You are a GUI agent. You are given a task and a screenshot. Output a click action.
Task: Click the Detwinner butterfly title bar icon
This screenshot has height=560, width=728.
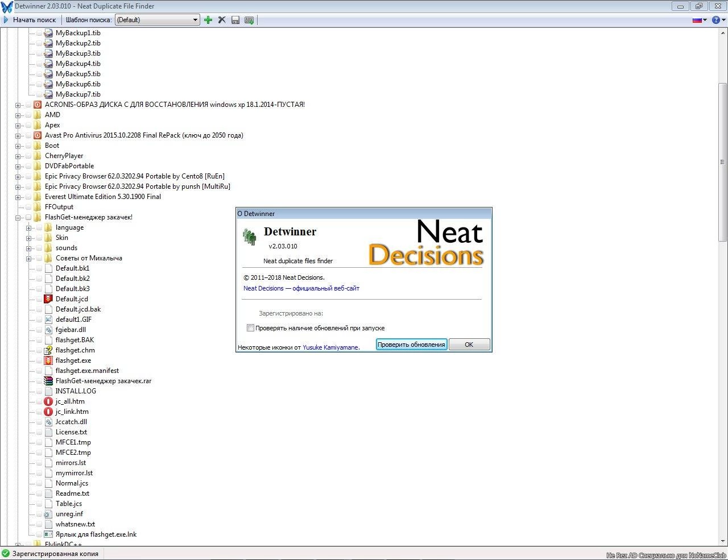[7, 7]
